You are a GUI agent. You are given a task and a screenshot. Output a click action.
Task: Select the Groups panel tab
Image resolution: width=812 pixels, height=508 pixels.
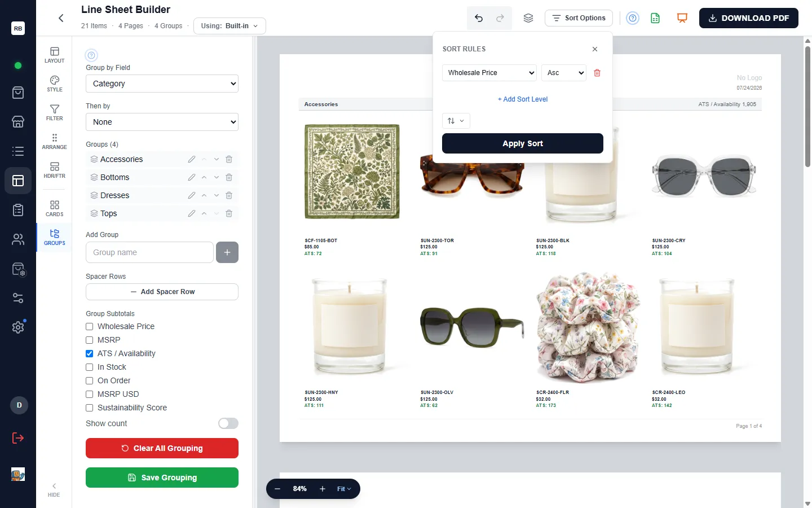coord(55,237)
